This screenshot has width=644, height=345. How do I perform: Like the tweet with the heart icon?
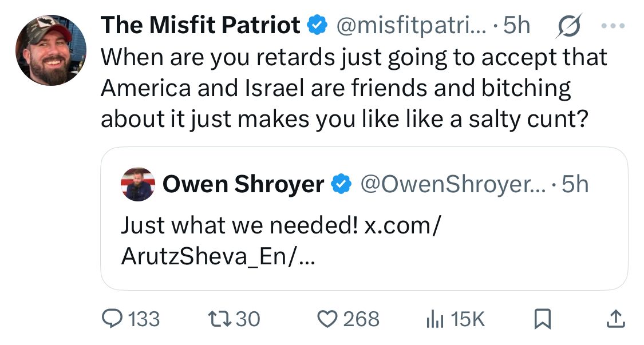coord(328,319)
